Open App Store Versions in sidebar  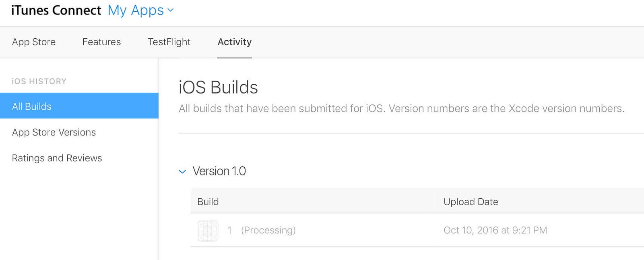pos(54,132)
